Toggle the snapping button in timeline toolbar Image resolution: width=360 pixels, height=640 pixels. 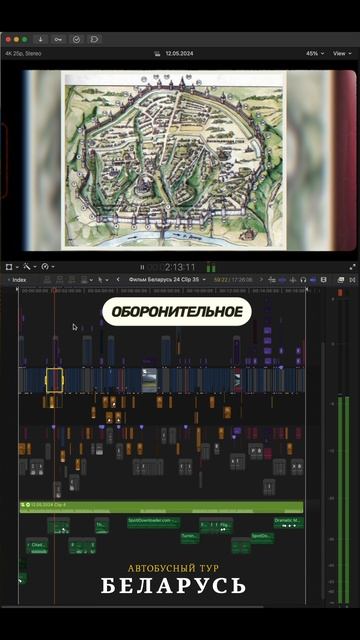[x=313, y=280]
